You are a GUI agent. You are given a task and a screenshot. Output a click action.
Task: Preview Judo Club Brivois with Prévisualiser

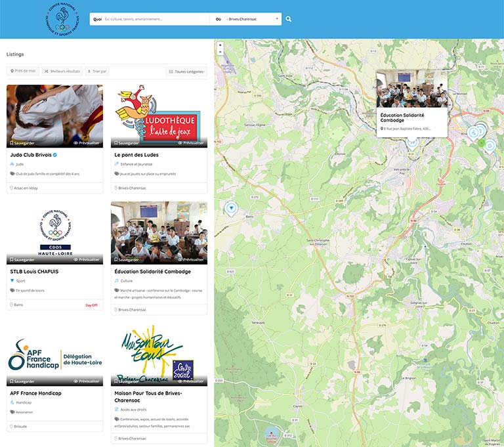pos(87,143)
